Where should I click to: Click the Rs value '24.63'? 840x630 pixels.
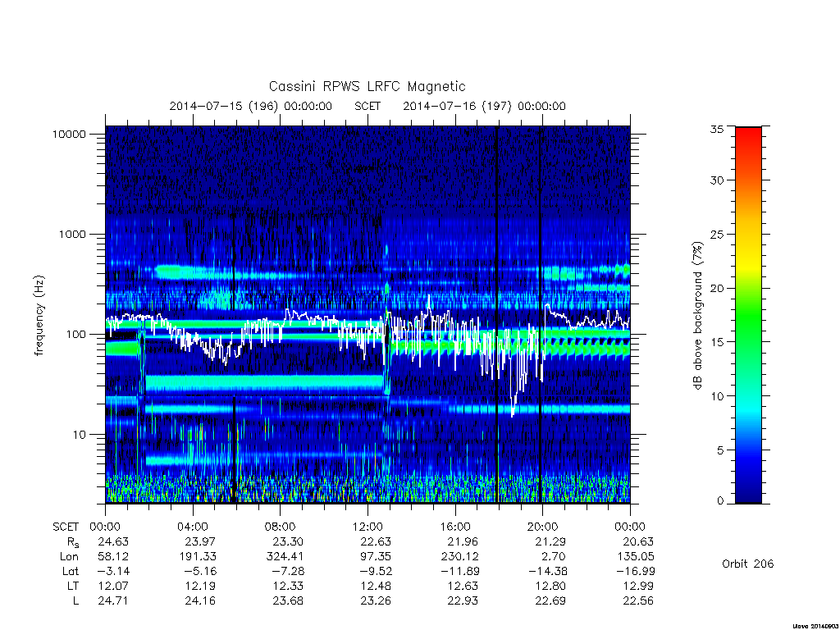tap(113, 542)
